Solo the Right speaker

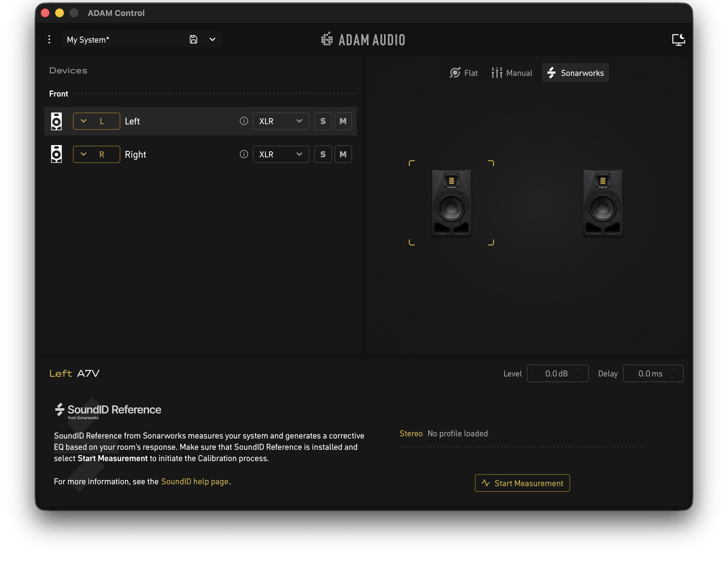[x=323, y=155]
